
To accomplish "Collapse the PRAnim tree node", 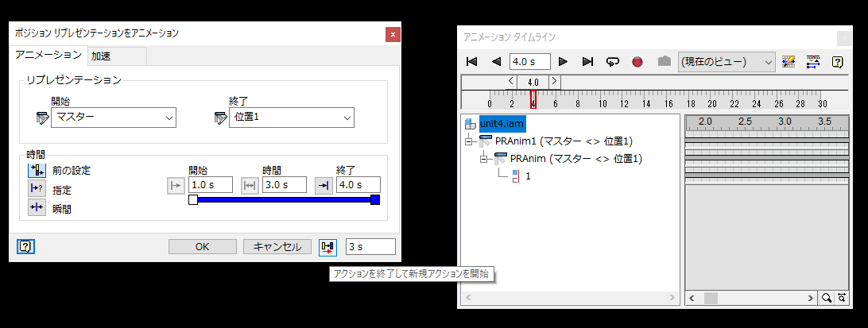I will 484,160.
